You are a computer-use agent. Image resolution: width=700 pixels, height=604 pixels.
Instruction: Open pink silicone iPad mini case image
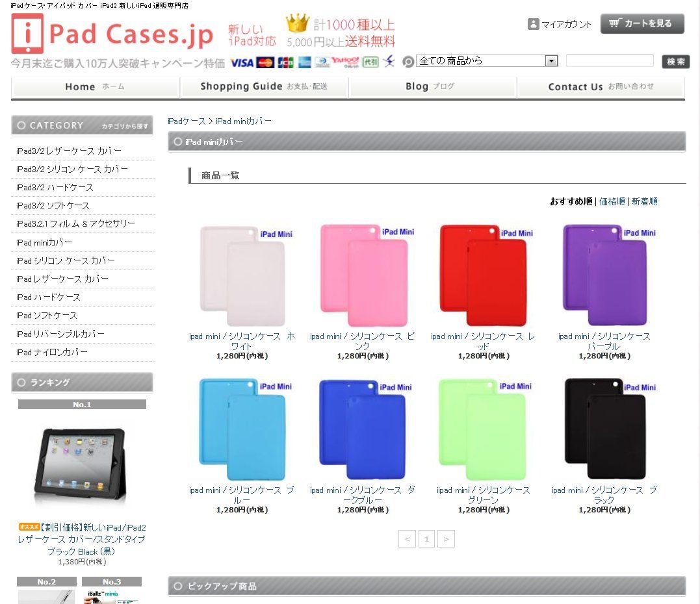(363, 275)
